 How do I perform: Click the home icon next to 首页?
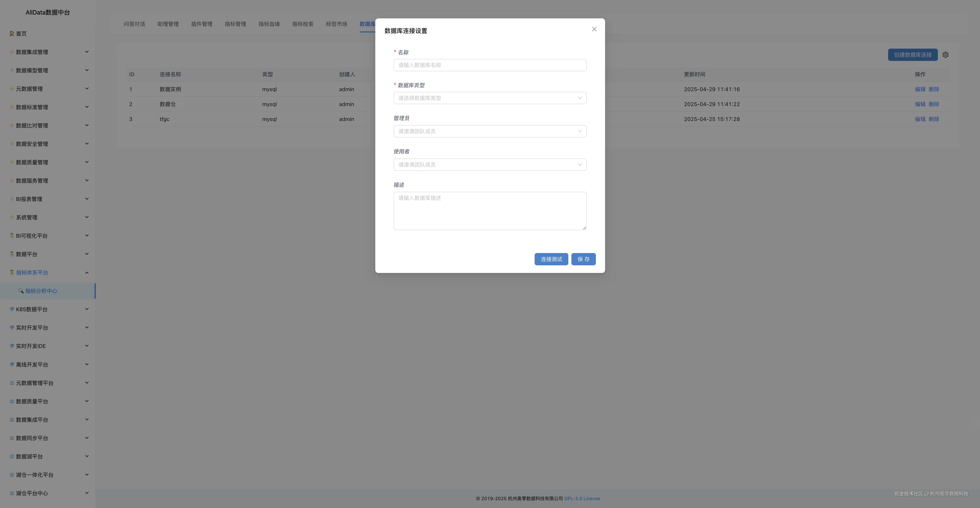12,33
